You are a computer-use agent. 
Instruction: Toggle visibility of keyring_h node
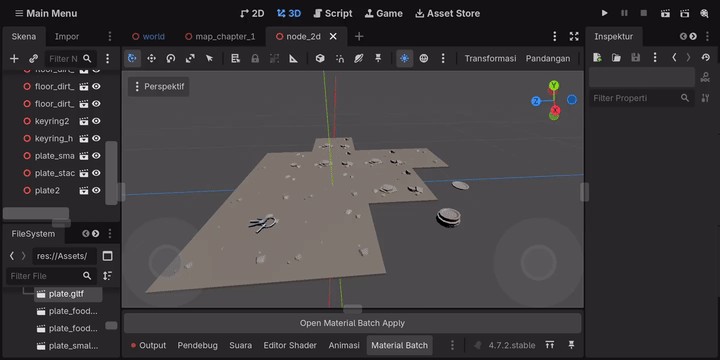96,139
